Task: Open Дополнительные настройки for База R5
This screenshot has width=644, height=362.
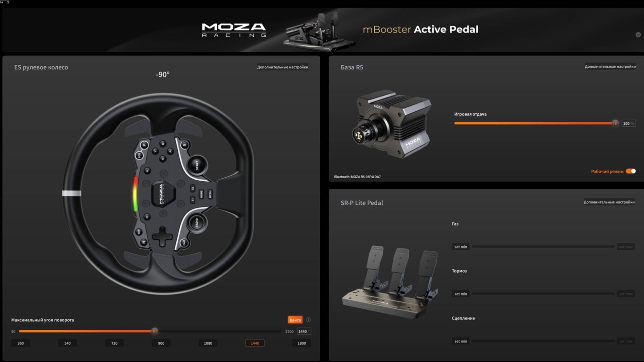Action: tap(610, 66)
